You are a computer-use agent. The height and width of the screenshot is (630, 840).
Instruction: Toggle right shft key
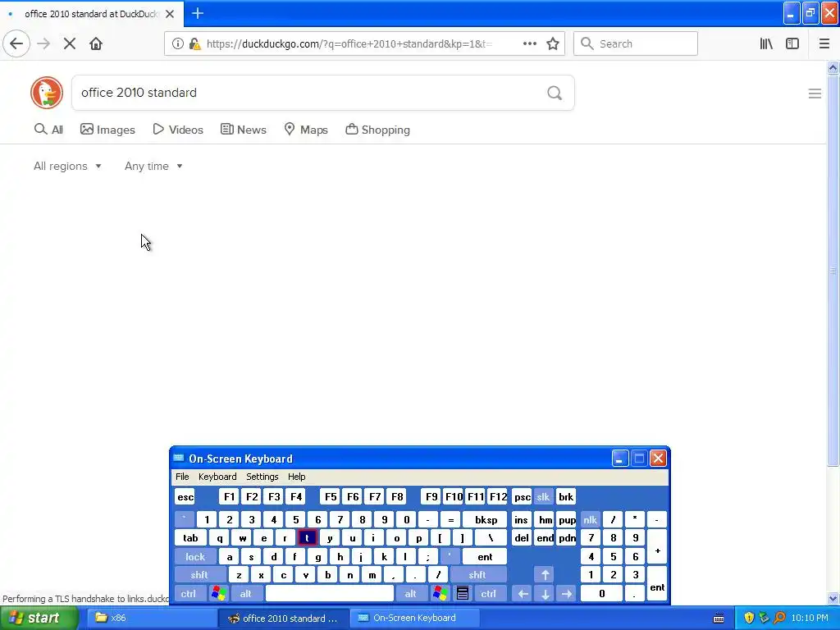(477, 575)
